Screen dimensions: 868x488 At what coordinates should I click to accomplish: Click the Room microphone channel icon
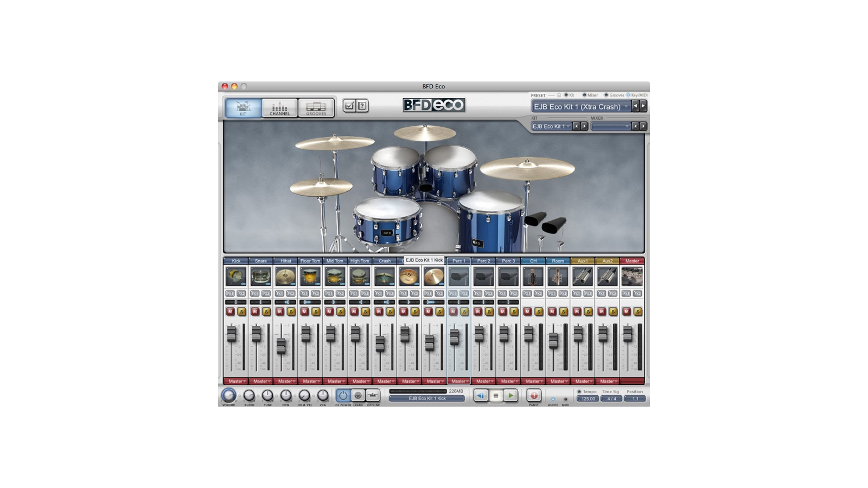[558, 277]
